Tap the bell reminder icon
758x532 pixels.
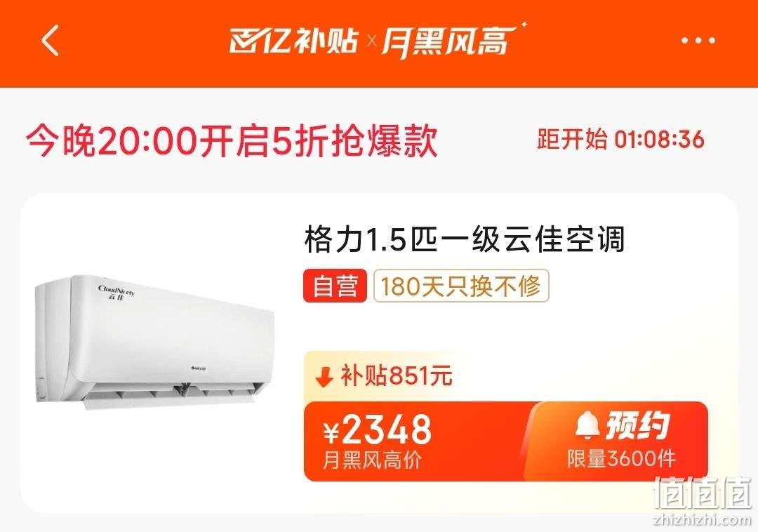(587, 426)
